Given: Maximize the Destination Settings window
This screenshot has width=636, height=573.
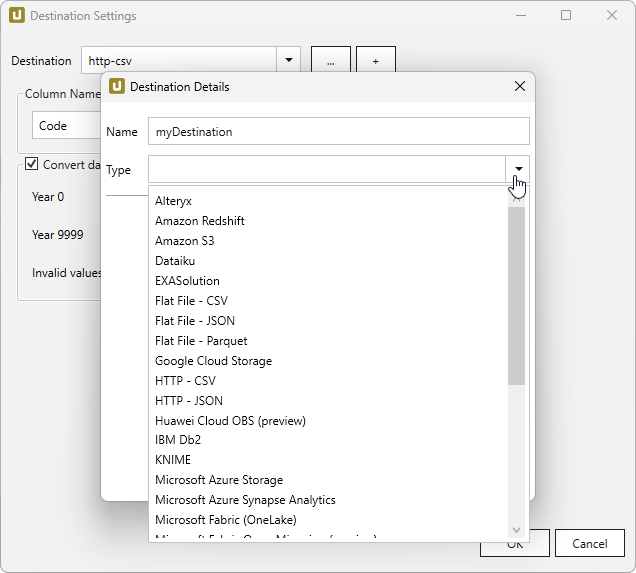Looking at the screenshot, I should point(566,15).
